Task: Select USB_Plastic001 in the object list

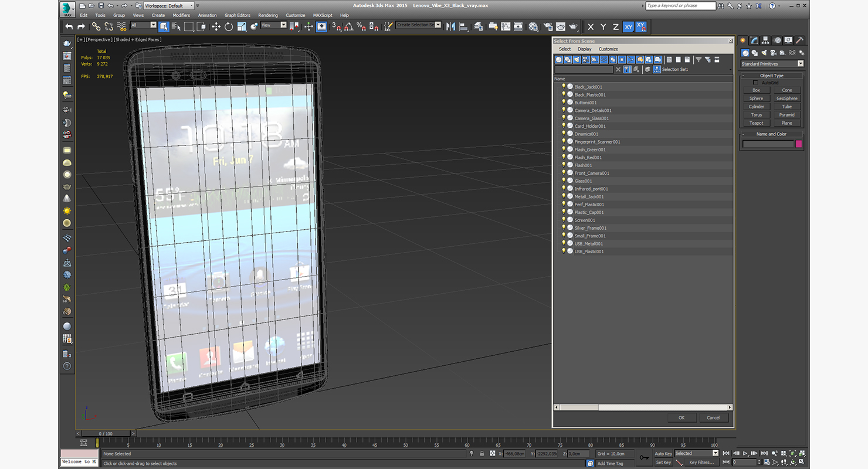Action: point(589,252)
